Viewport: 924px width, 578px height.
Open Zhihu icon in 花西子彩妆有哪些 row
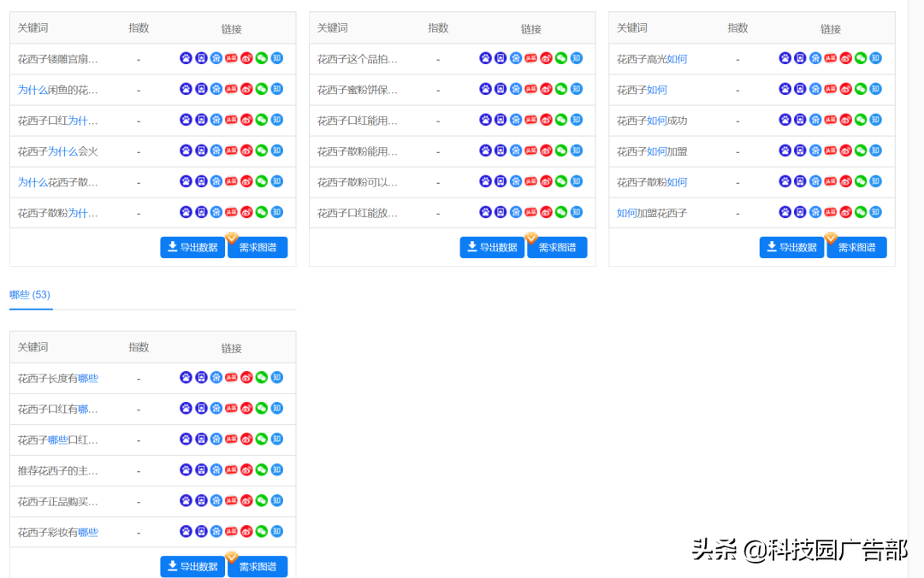click(x=277, y=532)
